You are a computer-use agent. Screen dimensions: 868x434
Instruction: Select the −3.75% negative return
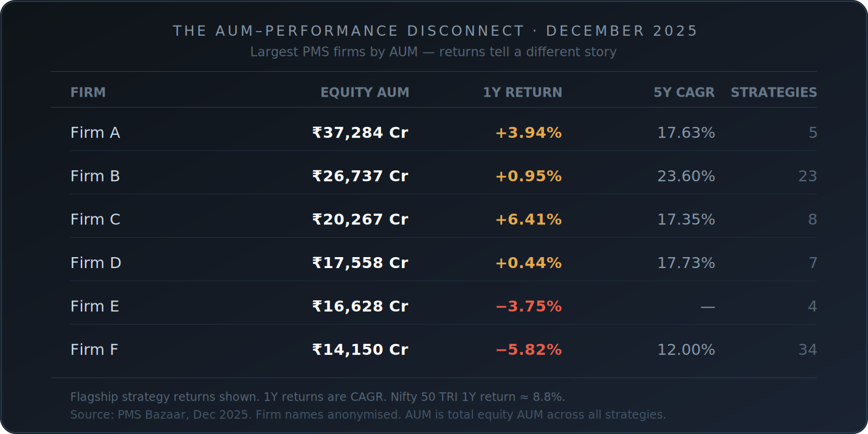(528, 306)
